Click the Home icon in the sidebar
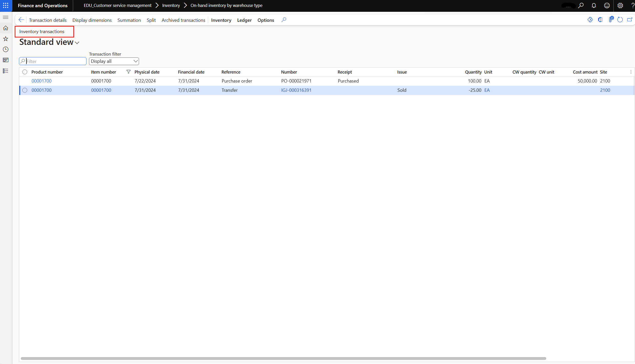This screenshot has height=364, width=635. click(6, 28)
